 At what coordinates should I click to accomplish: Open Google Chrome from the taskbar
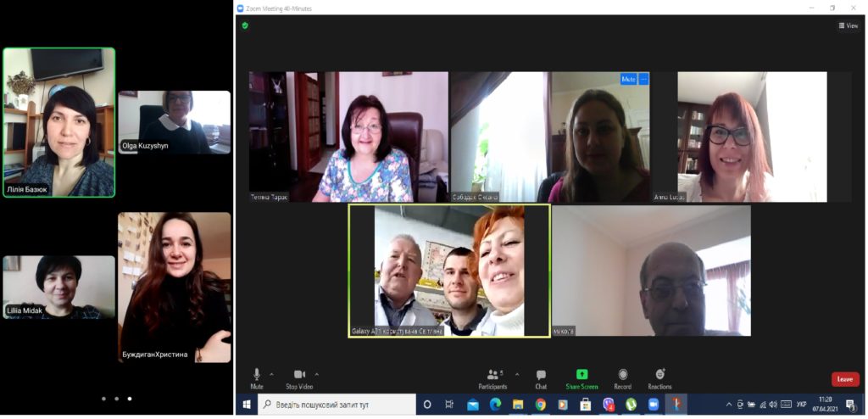[x=540, y=405]
